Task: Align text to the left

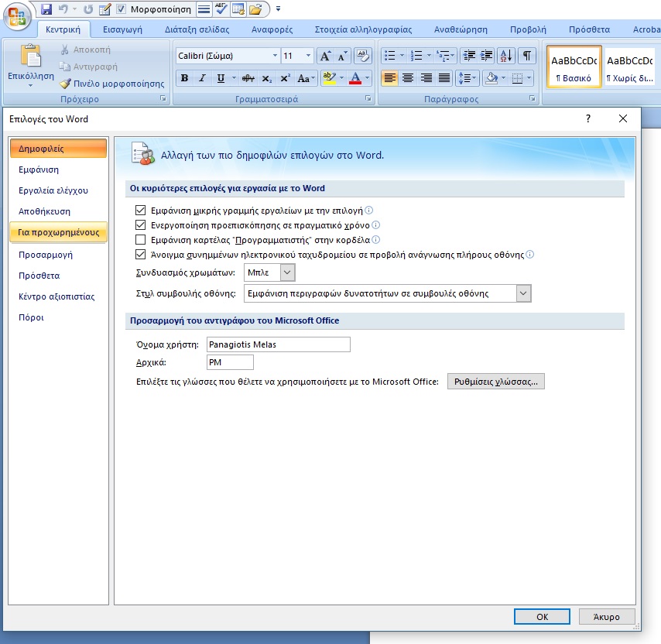Action: (389, 78)
